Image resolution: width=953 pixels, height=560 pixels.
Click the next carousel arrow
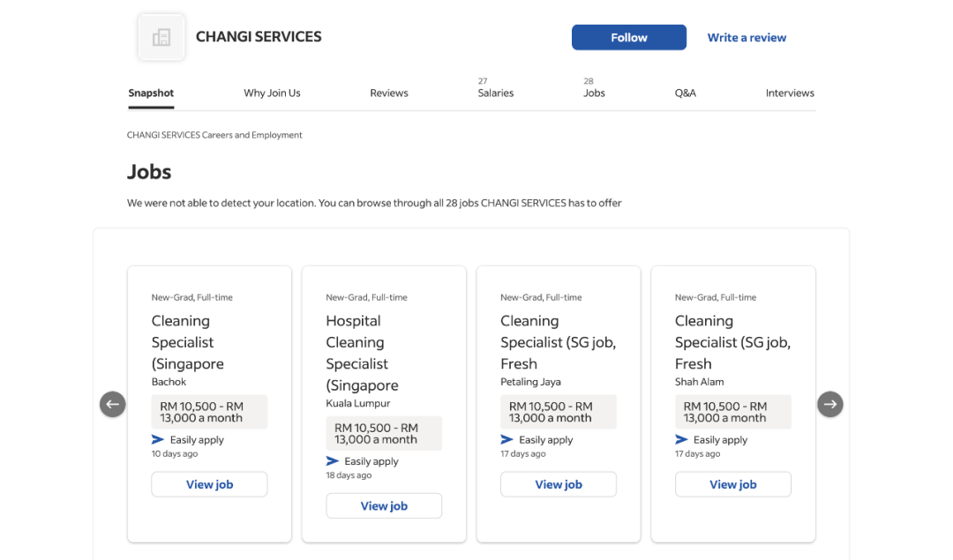pyautogui.click(x=829, y=404)
